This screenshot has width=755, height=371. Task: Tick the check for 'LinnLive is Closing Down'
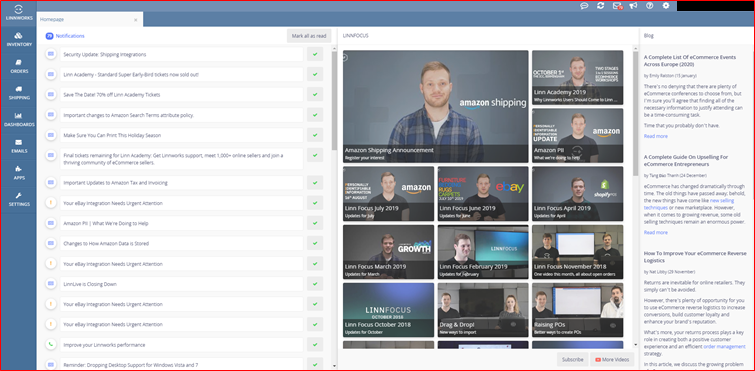(x=315, y=284)
